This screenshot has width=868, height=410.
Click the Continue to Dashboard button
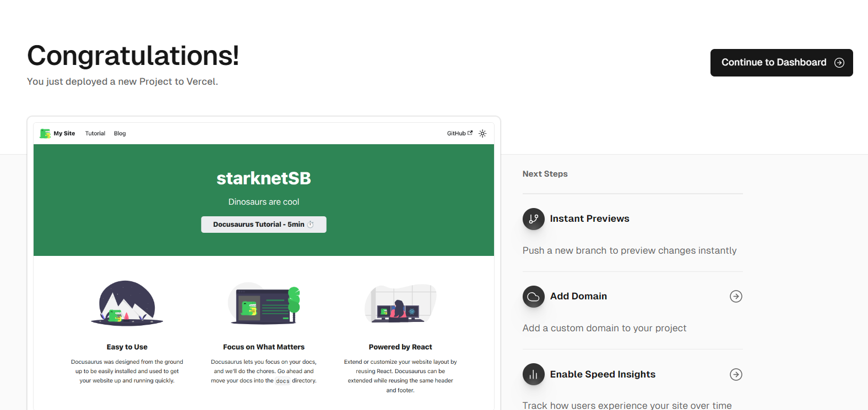[x=782, y=63]
